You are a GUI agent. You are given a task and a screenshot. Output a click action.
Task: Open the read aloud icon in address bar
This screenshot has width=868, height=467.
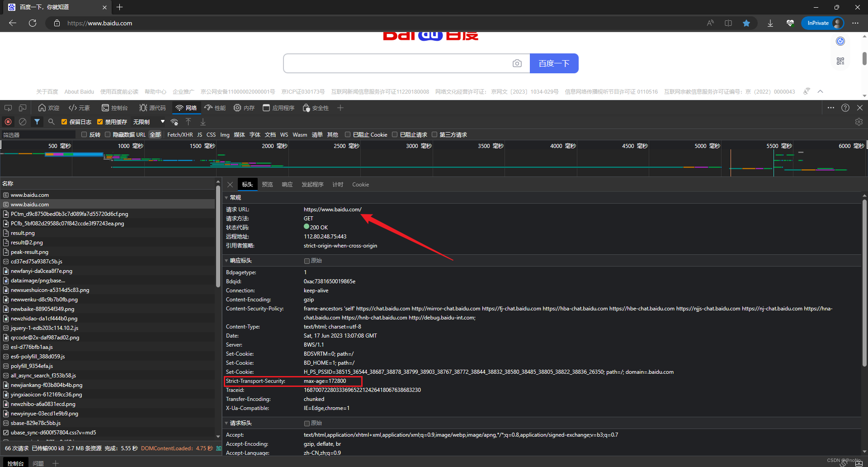[x=711, y=23]
